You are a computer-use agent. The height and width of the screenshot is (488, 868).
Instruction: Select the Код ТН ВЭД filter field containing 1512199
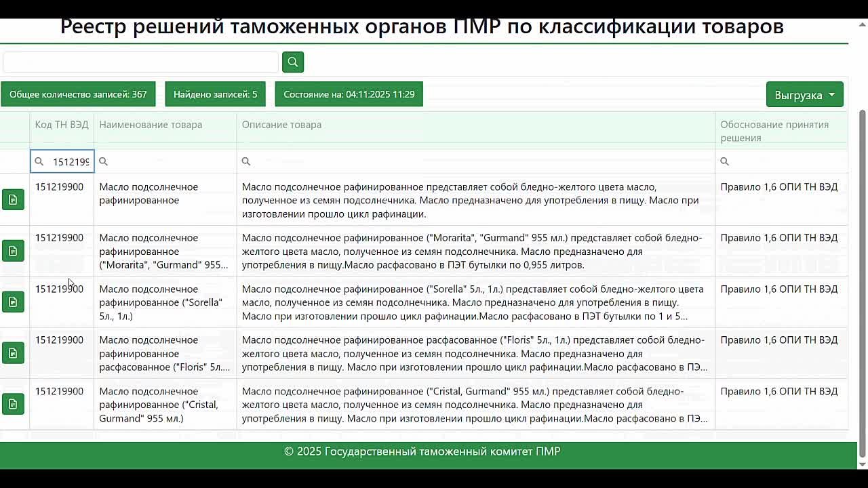click(68, 161)
